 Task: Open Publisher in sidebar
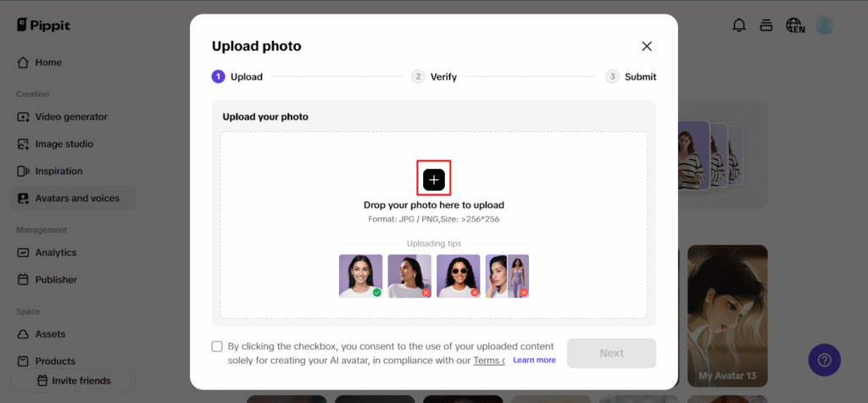[x=73, y=280]
